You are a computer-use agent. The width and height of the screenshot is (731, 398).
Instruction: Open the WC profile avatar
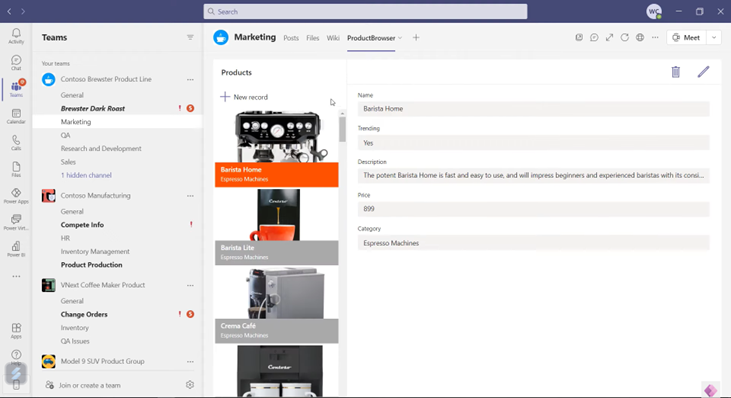pyautogui.click(x=654, y=11)
